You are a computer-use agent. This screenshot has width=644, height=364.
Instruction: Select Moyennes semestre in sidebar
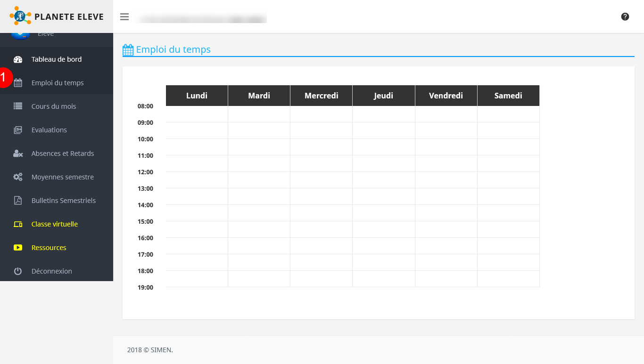(63, 177)
